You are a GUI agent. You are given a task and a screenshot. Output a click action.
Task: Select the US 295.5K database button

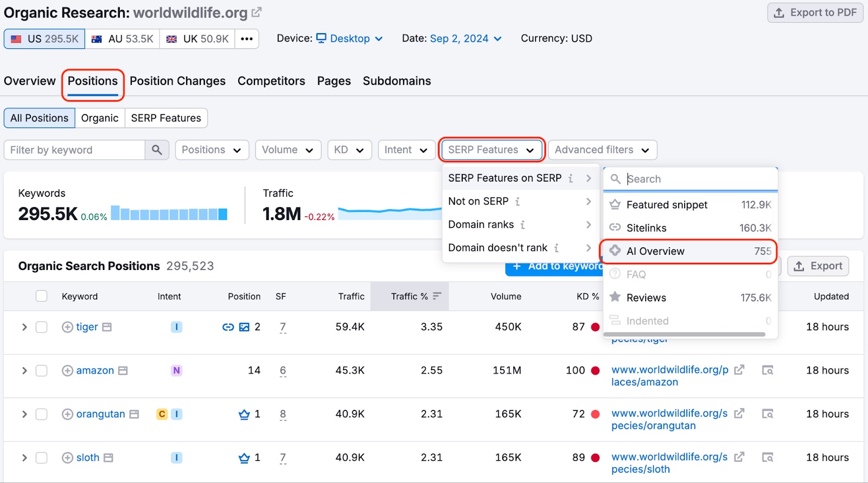coord(44,39)
